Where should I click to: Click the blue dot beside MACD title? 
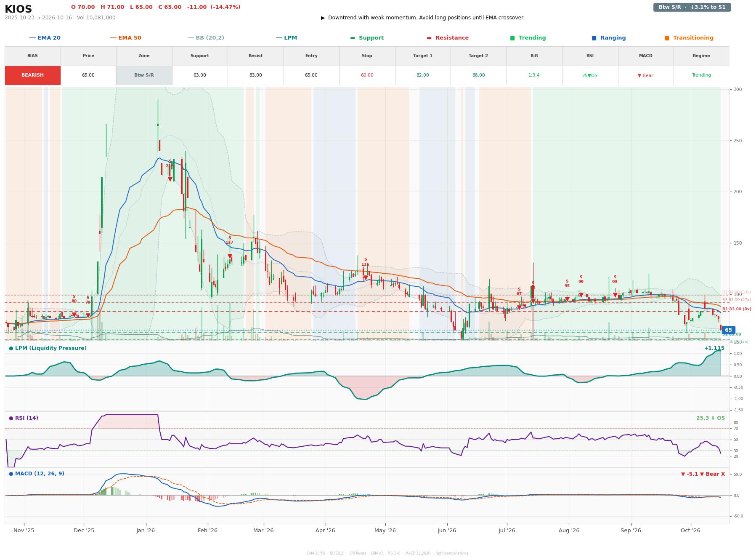tap(11, 474)
